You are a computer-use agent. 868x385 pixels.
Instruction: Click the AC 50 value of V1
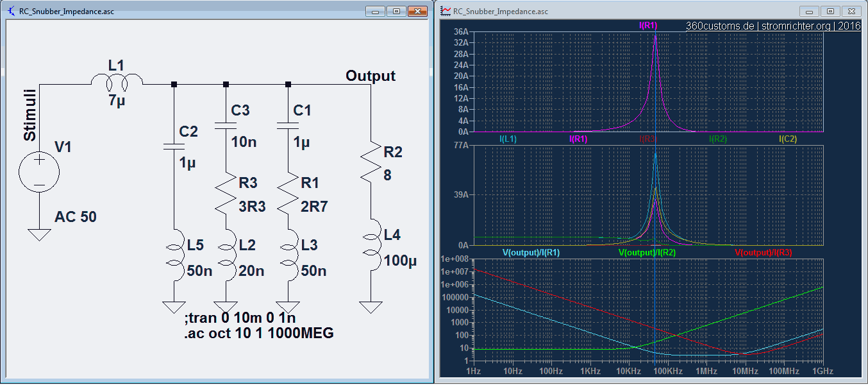76,217
